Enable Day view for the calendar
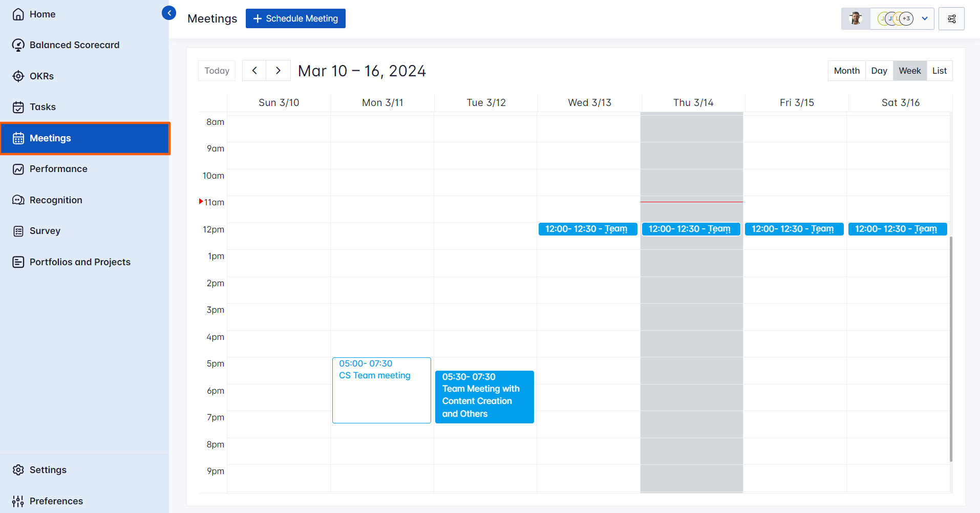The image size is (980, 513). click(879, 70)
